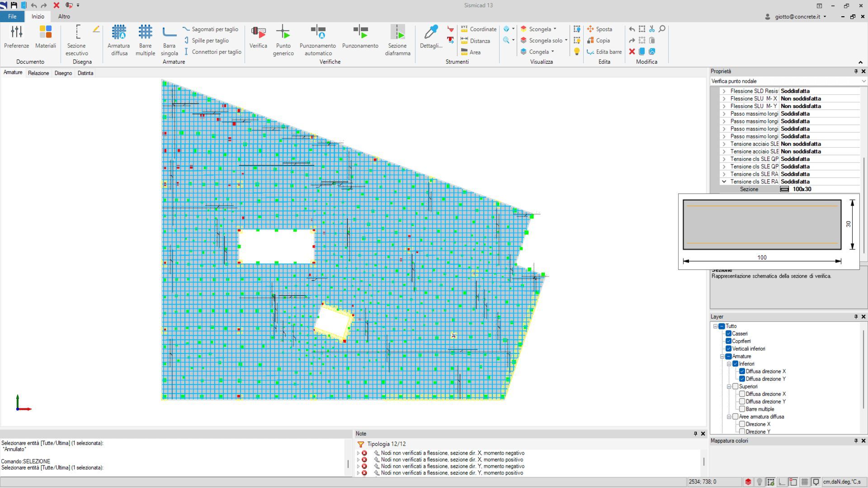
Task: Expand the Flessione SLU M-X row
Action: [x=724, y=99]
